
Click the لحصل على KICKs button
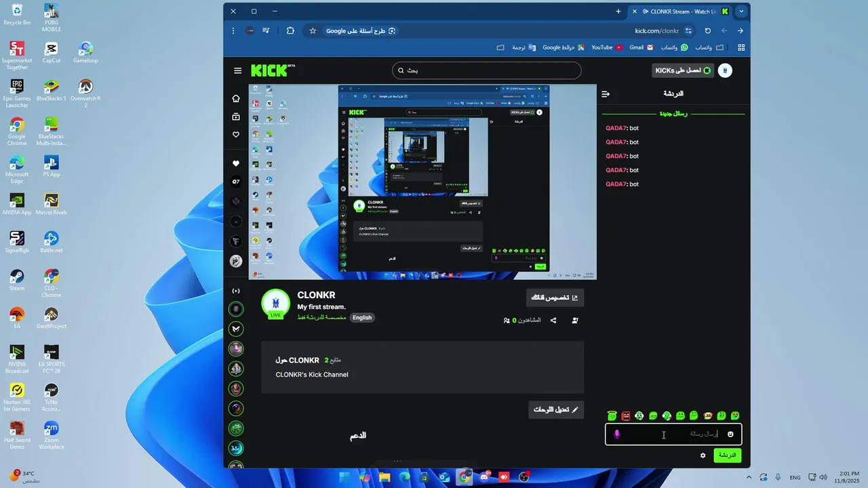click(683, 70)
